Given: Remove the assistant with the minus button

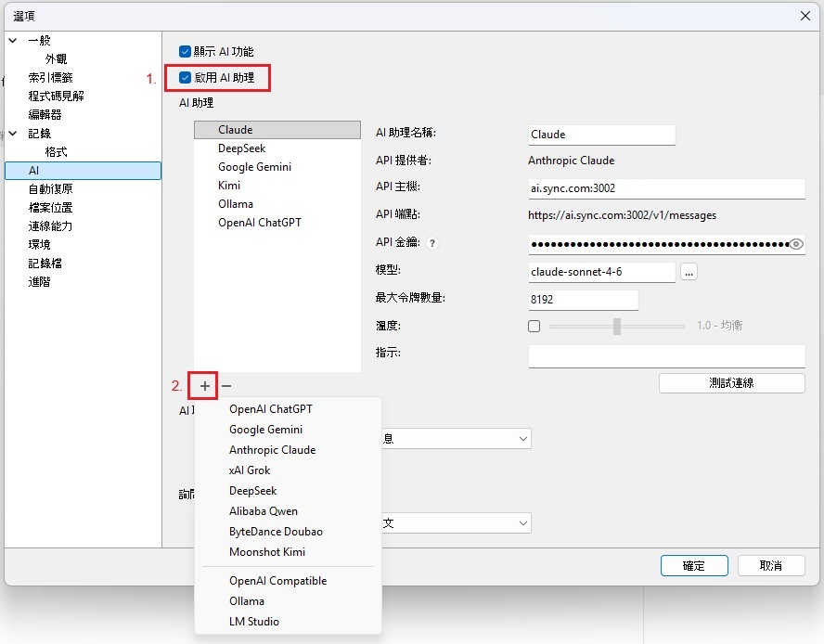Looking at the screenshot, I should (226, 386).
